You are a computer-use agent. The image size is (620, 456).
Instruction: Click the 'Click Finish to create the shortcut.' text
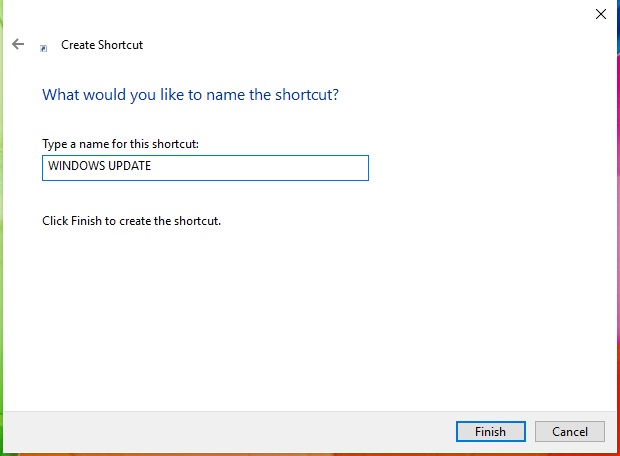pyautogui.click(x=131, y=221)
